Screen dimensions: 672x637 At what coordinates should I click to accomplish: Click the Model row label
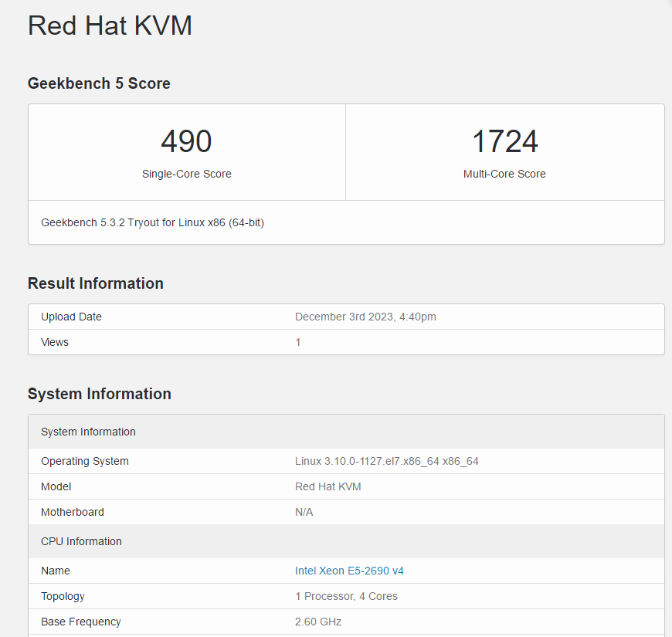[56, 486]
